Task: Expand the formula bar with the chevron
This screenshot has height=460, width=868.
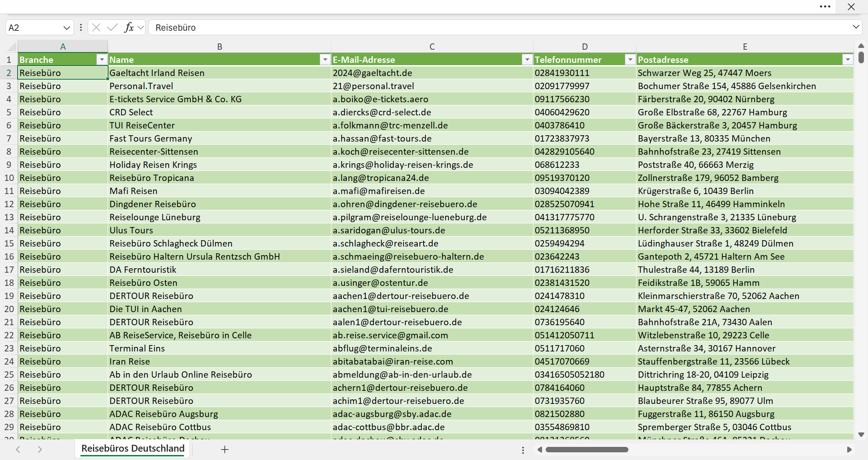Action: (x=856, y=27)
